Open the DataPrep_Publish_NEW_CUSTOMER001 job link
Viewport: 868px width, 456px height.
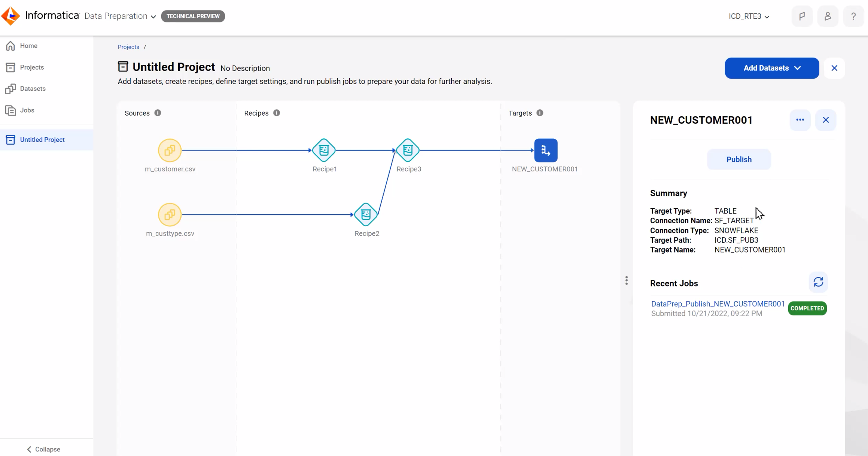point(718,304)
